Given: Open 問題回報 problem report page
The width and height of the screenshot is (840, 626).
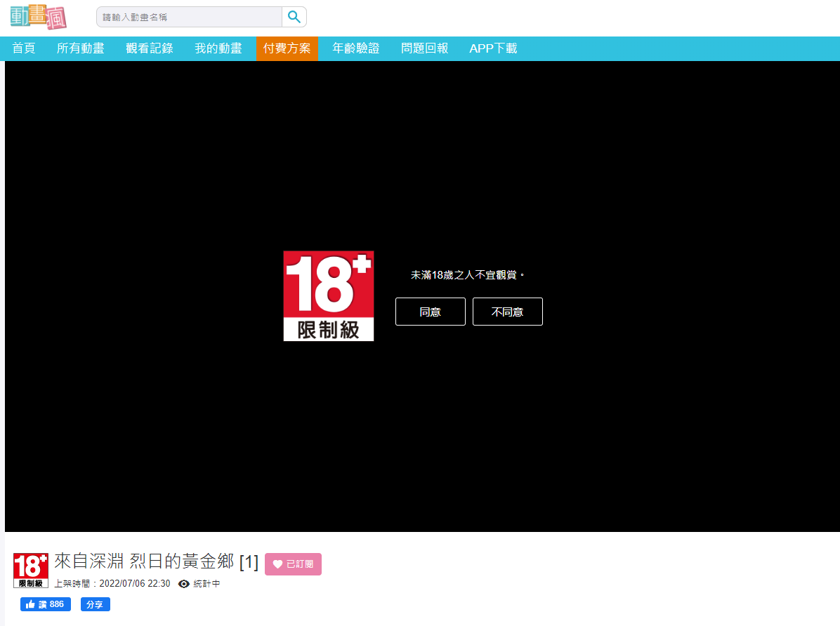Looking at the screenshot, I should (x=424, y=48).
